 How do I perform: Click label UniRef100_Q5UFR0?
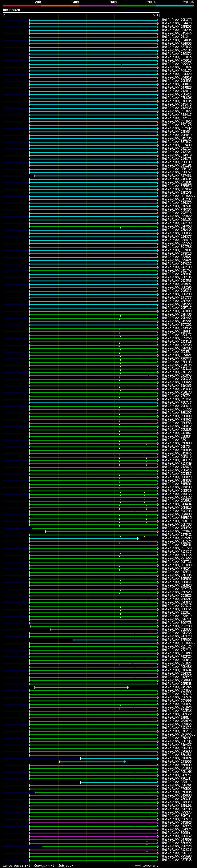177,528
